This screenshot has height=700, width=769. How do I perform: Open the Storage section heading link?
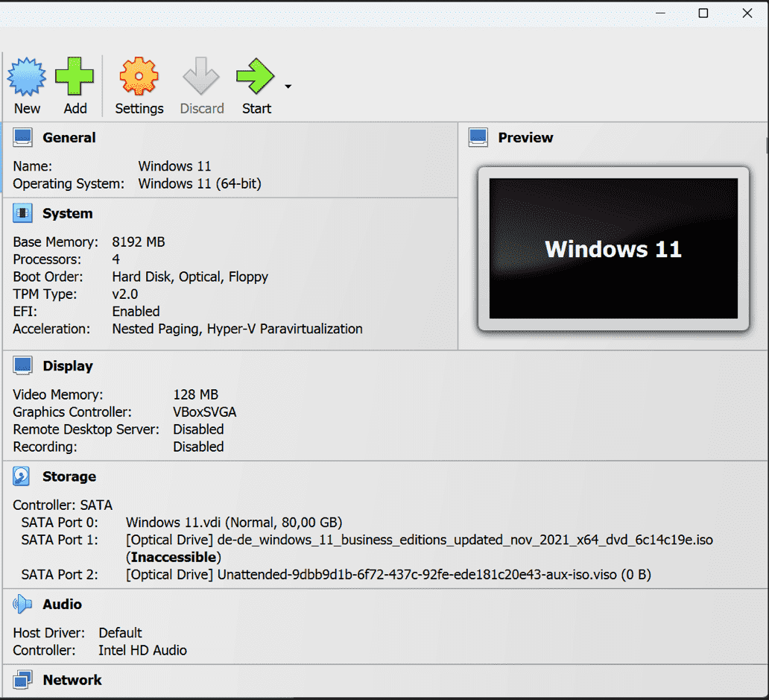tap(69, 476)
